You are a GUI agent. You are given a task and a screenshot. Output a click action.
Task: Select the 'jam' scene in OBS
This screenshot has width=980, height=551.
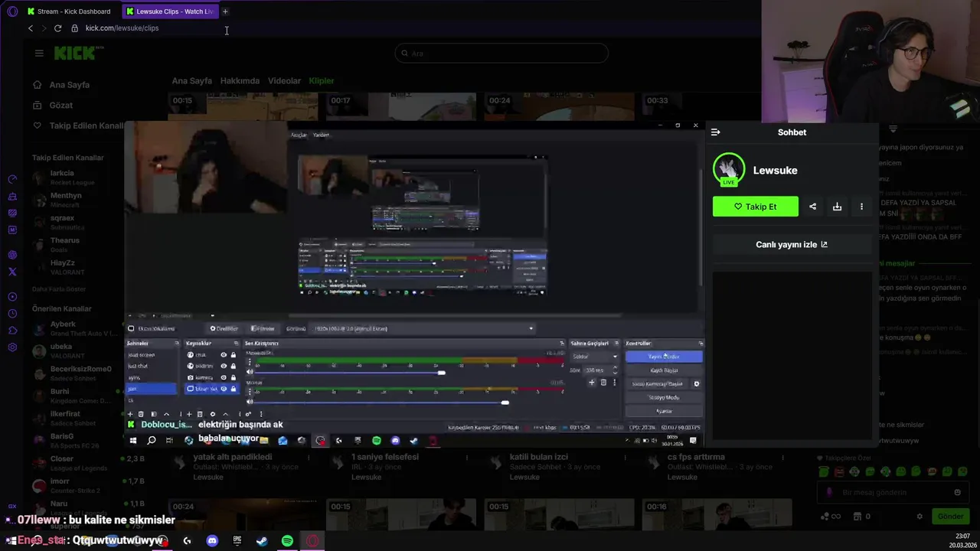[151, 389]
